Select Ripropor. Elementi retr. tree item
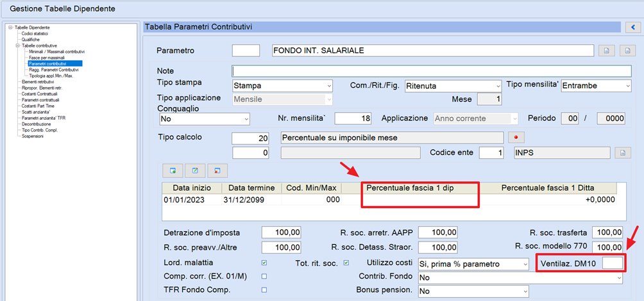The image size is (644, 301). pos(42,88)
